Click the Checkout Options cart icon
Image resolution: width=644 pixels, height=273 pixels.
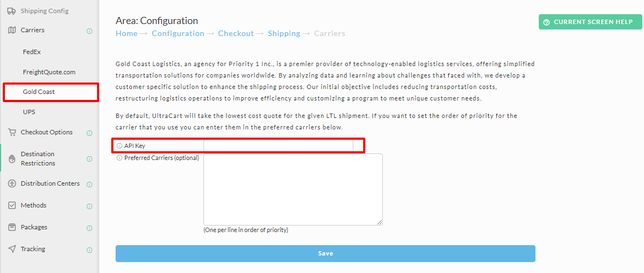pyautogui.click(x=12, y=132)
